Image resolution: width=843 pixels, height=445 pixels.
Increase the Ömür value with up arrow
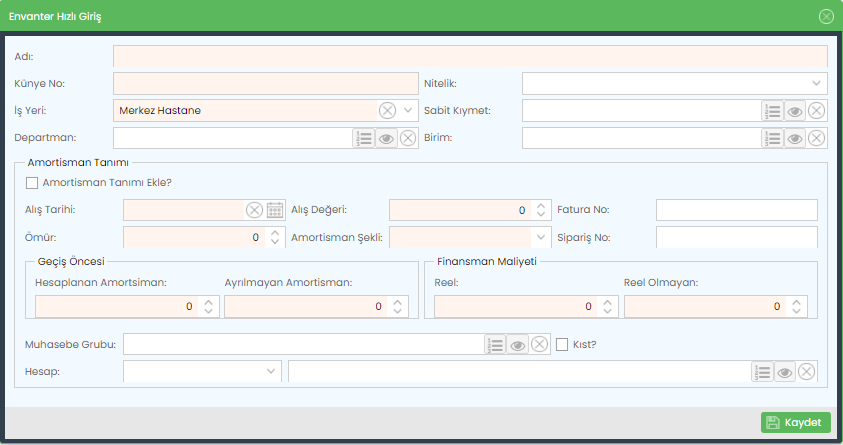coord(275,233)
